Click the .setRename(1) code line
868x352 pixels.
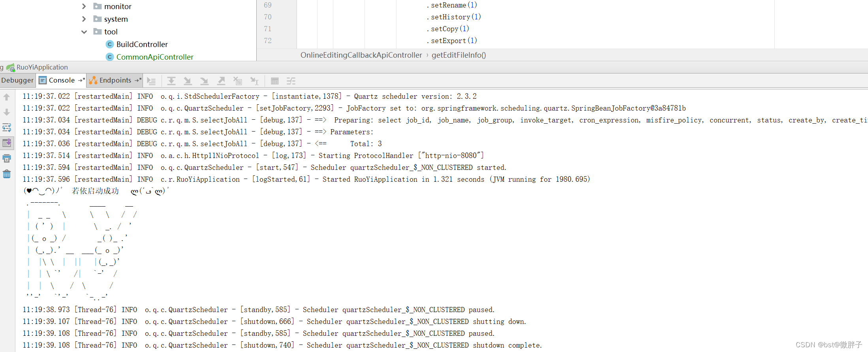452,5
